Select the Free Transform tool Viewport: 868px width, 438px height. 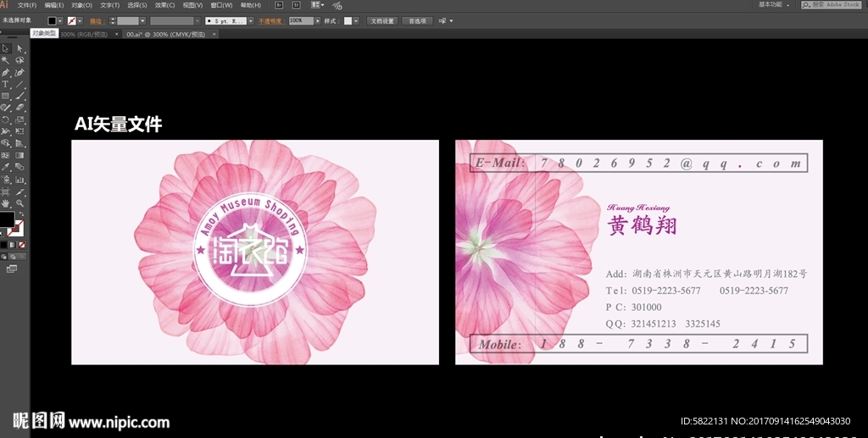[x=19, y=131]
